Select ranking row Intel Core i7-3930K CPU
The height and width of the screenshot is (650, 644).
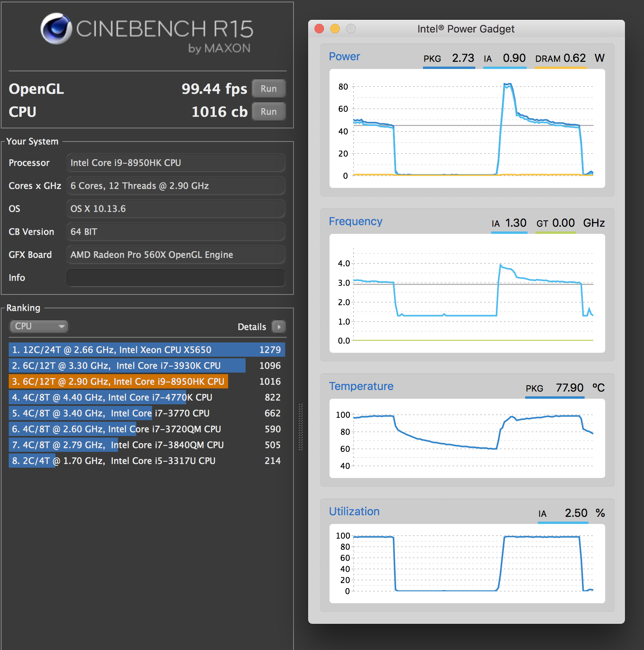pos(147,365)
